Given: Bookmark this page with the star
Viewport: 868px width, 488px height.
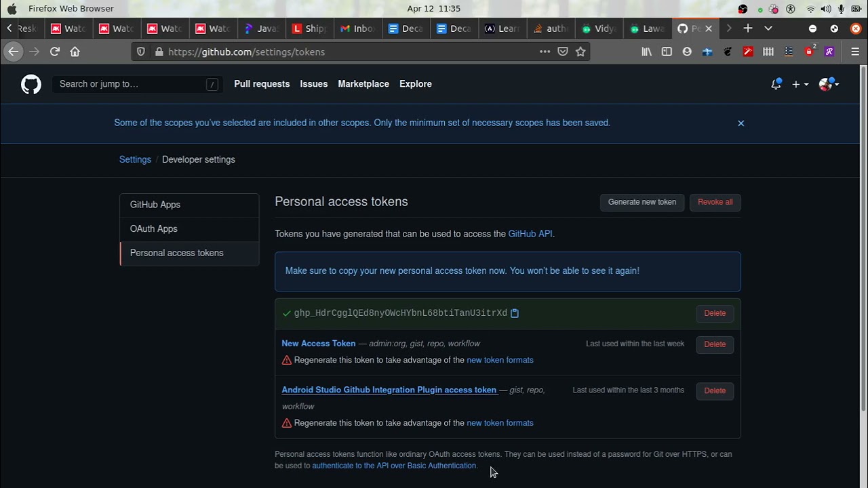Looking at the screenshot, I should coord(580,52).
